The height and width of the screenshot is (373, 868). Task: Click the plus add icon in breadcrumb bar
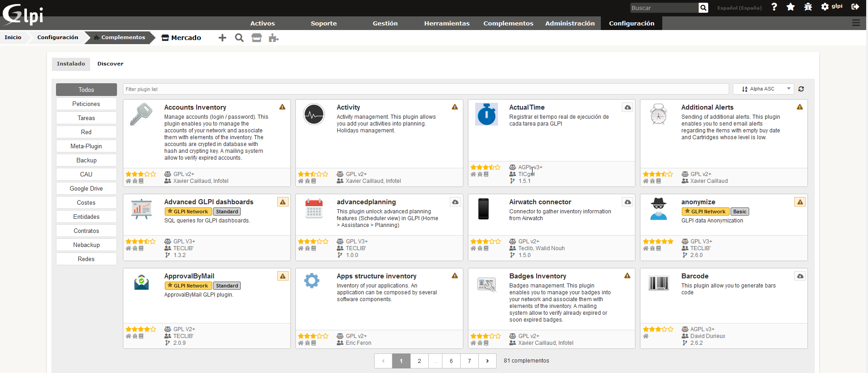coord(222,38)
